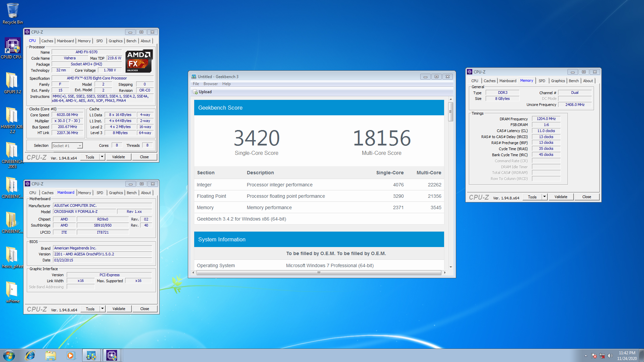Click the Core Speed value 6020.08 MHz
The width and height of the screenshot is (644, 362).
coord(67,115)
